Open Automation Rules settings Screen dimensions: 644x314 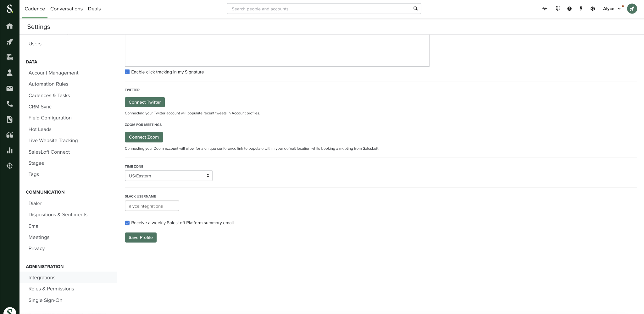48,84
